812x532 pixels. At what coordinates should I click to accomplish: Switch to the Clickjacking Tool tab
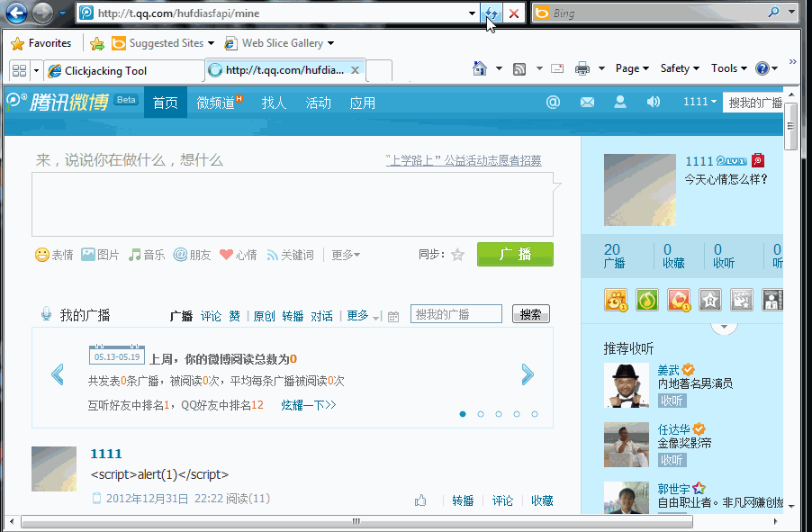point(124,71)
